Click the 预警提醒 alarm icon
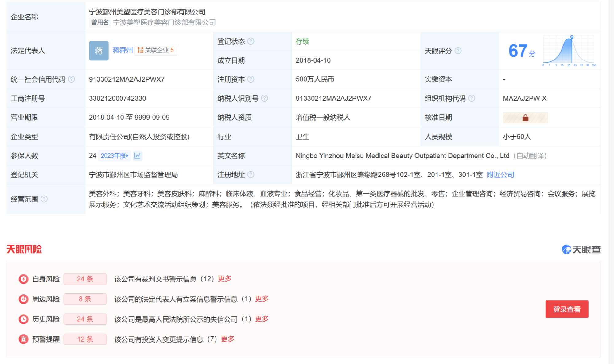The image size is (614, 364). tap(23, 339)
